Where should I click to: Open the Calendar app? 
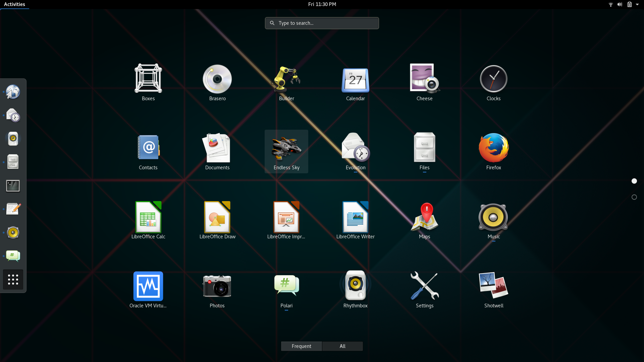pos(356,82)
